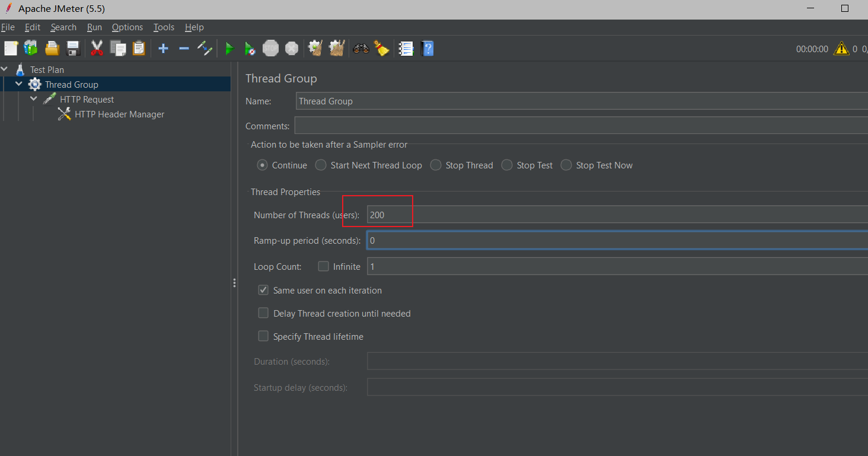Viewport: 868px width, 456px height.
Task: Toggle enable state with wand icon
Action: point(205,49)
